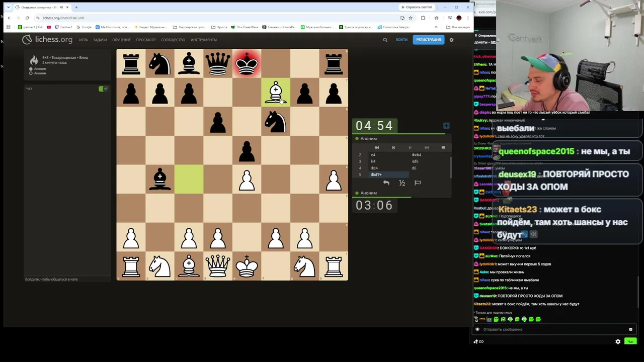Click the black bishop on b4
Screen dimensions: 644x362
click(160, 179)
